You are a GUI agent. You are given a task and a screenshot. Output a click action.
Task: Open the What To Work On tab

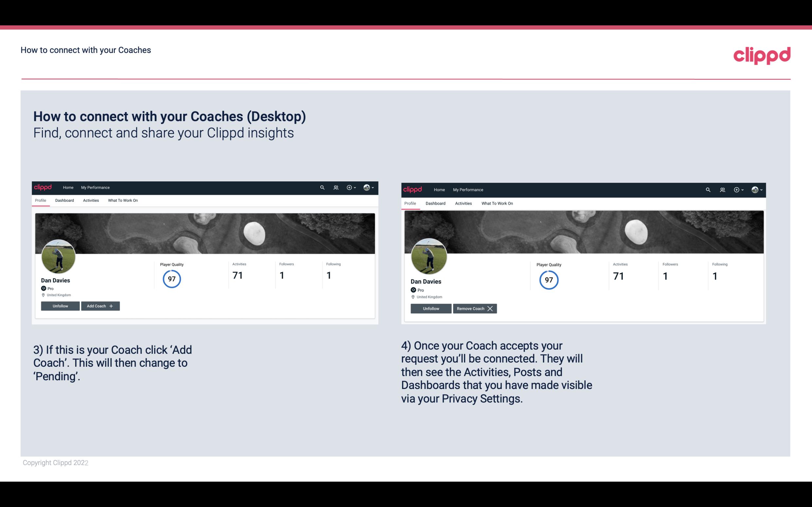(122, 200)
